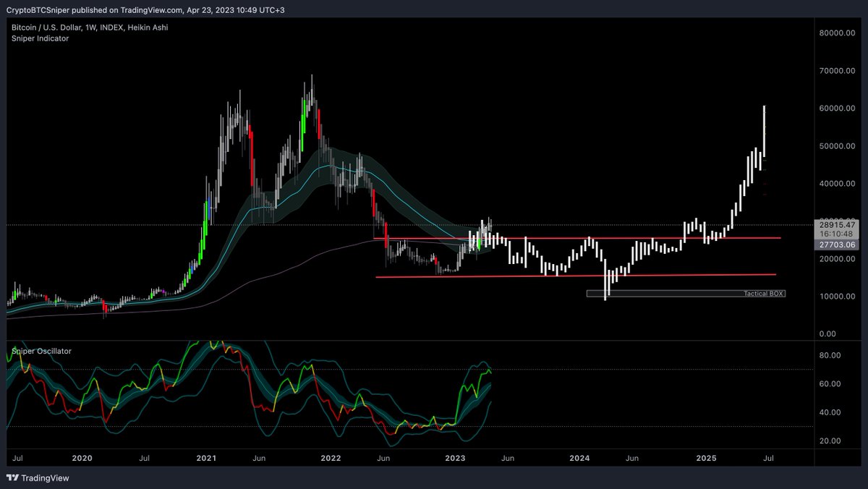
Task: Select the 'Sniper Indicator' legend label
Action: [40, 38]
